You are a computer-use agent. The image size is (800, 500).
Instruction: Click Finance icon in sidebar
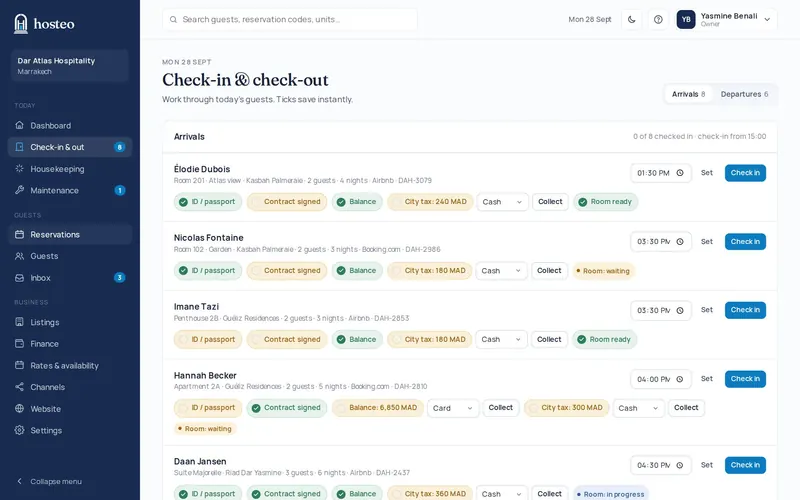19,343
